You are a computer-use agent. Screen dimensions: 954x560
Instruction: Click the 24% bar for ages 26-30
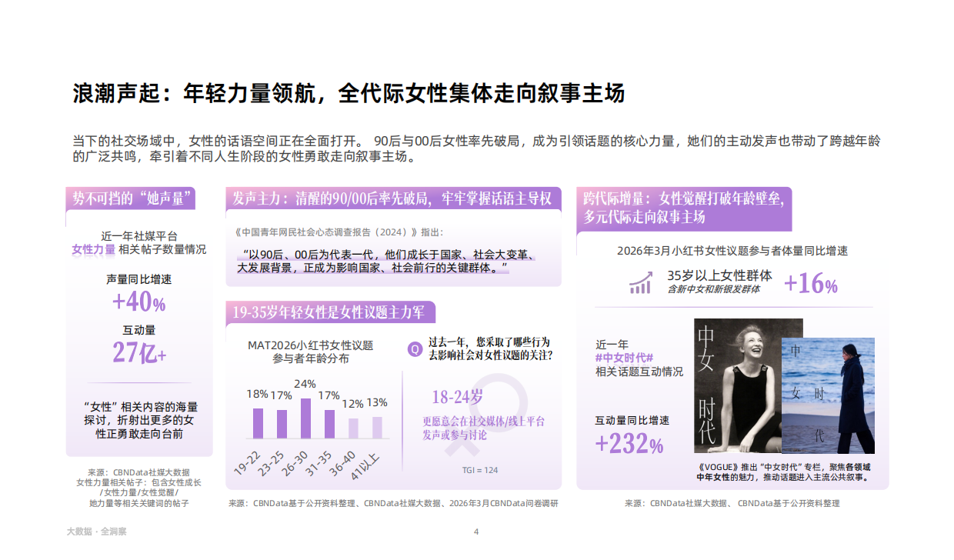pos(305,418)
